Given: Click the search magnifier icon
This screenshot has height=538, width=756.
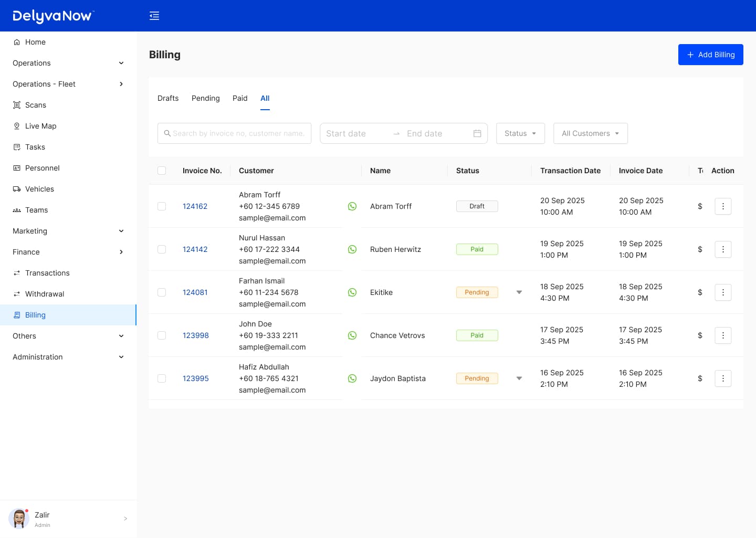Looking at the screenshot, I should [x=167, y=133].
